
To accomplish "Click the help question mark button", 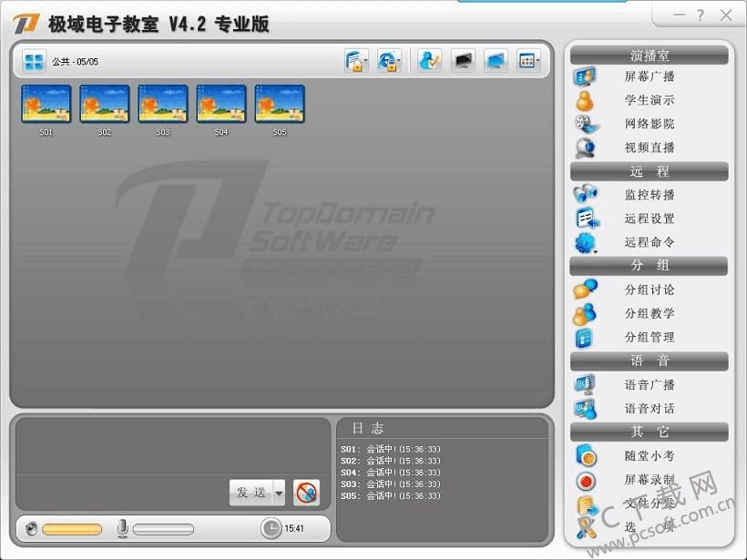I will coord(701,15).
